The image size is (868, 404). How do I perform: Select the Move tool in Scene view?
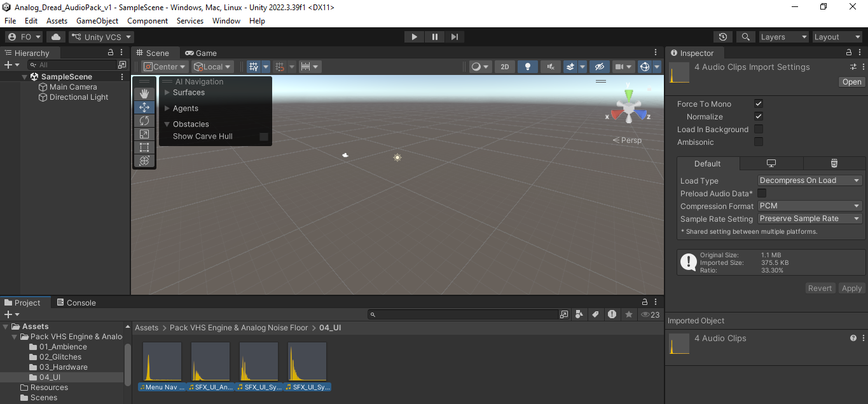coord(144,107)
